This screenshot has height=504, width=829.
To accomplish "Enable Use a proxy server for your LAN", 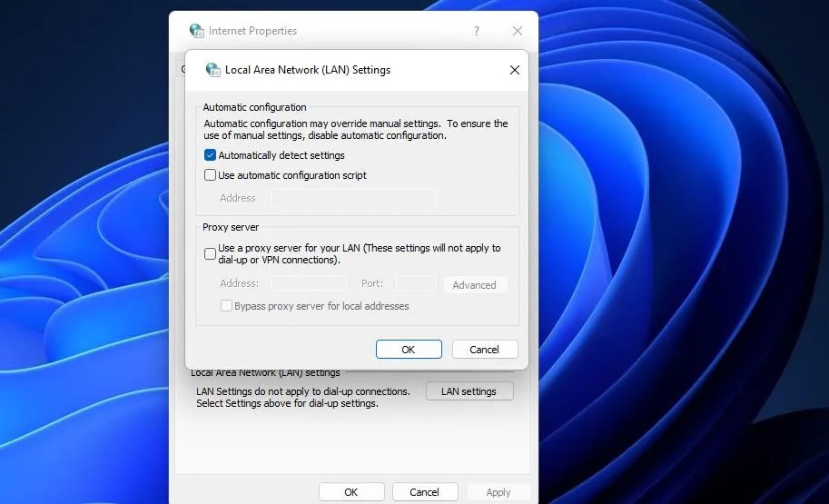I will point(210,254).
